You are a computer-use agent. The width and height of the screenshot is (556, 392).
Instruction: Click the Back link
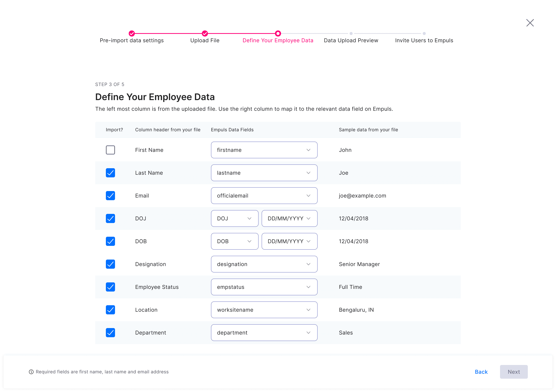(481, 372)
